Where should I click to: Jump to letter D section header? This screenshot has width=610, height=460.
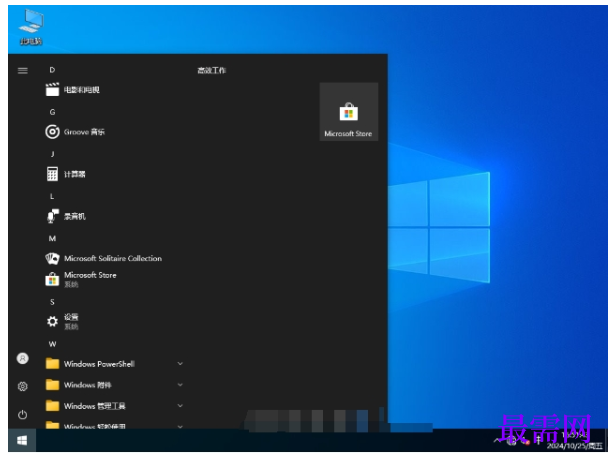point(52,70)
